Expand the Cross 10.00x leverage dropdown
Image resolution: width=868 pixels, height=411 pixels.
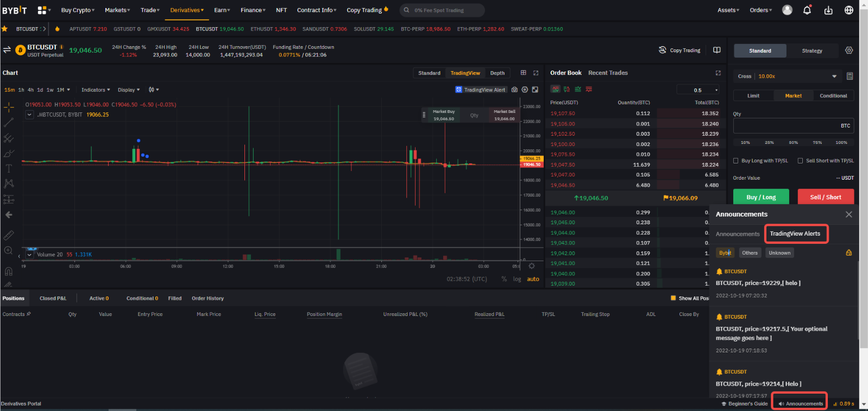pos(834,76)
